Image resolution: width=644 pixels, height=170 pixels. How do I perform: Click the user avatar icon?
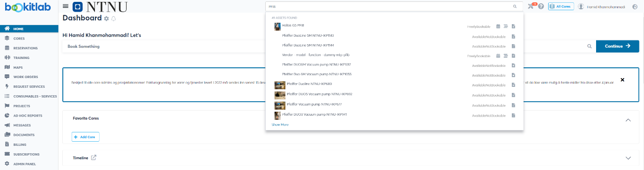tap(581, 7)
